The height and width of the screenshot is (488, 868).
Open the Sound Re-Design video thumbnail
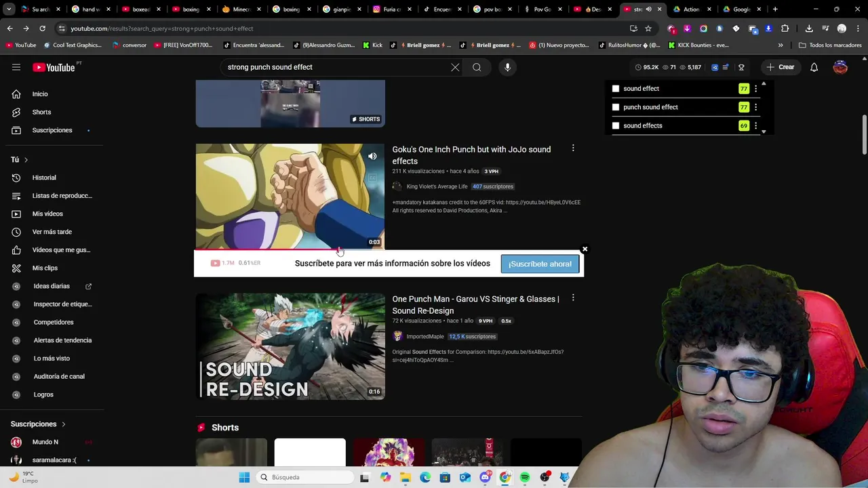tap(290, 346)
